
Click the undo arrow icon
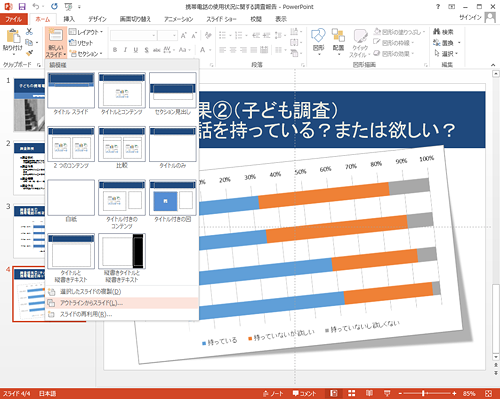(x=35, y=6)
